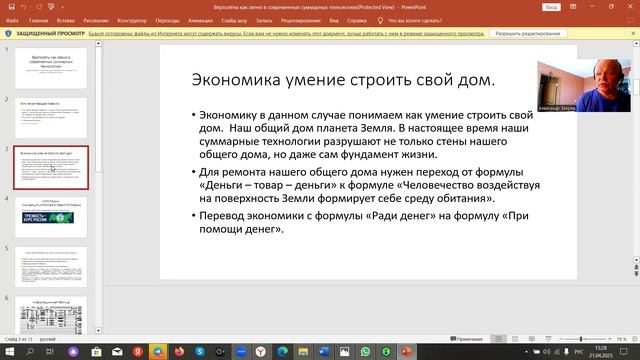Click the presenter webcam video overlay

584,86
